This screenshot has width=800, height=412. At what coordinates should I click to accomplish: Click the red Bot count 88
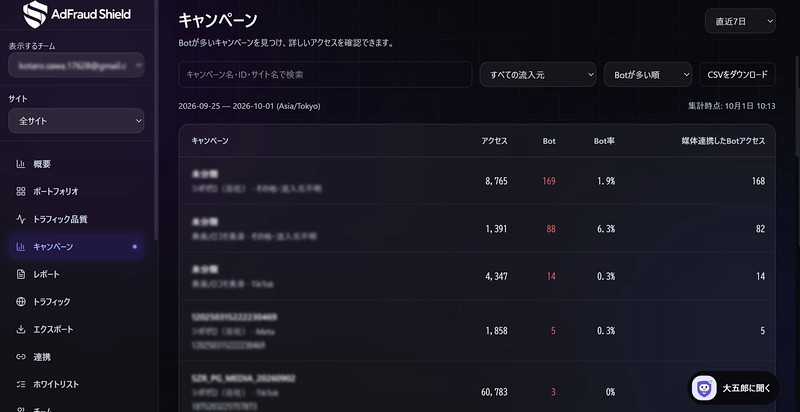tap(551, 229)
